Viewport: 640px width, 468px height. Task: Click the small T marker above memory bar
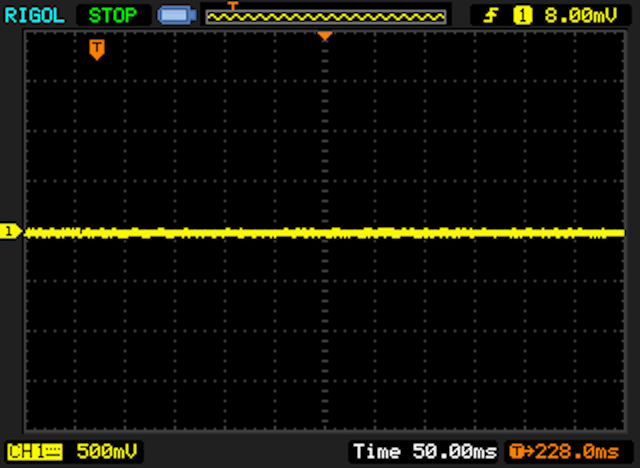[x=233, y=5]
